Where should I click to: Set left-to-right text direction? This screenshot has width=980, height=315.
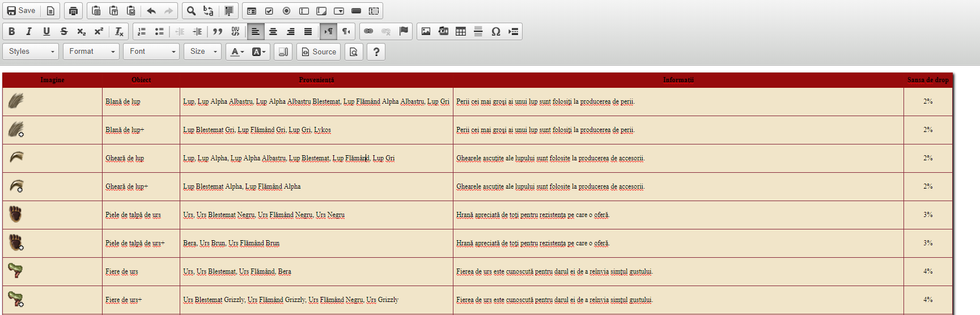(328, 31)
